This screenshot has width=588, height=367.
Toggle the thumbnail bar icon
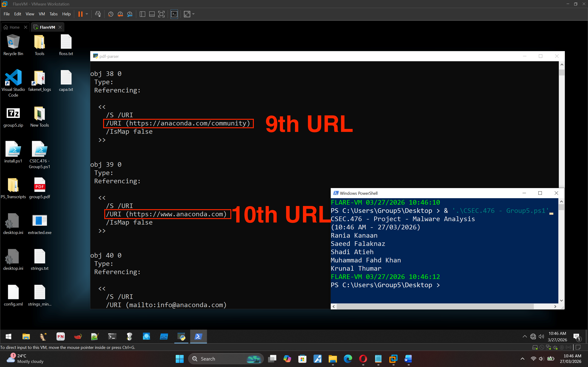coord(152,14)
